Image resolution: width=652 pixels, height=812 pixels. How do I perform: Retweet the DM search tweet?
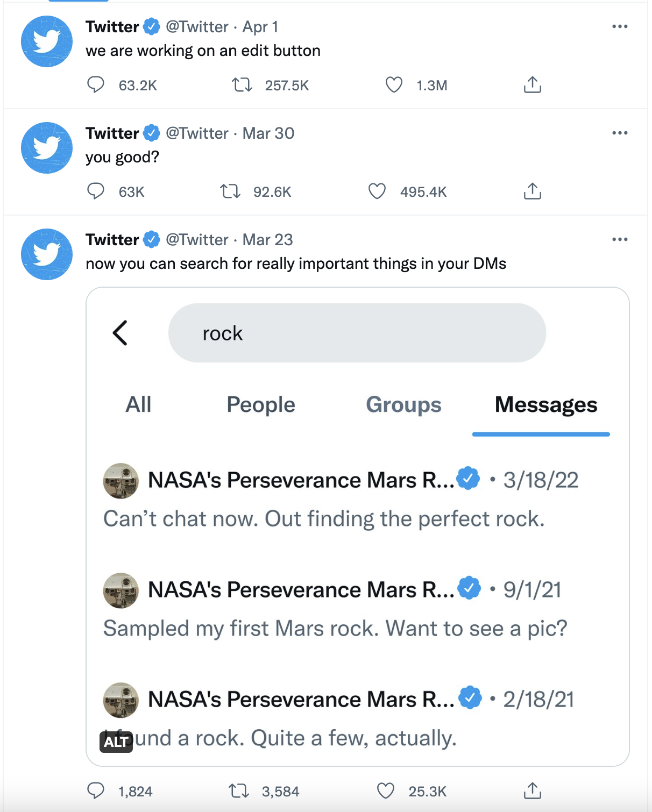238,791
